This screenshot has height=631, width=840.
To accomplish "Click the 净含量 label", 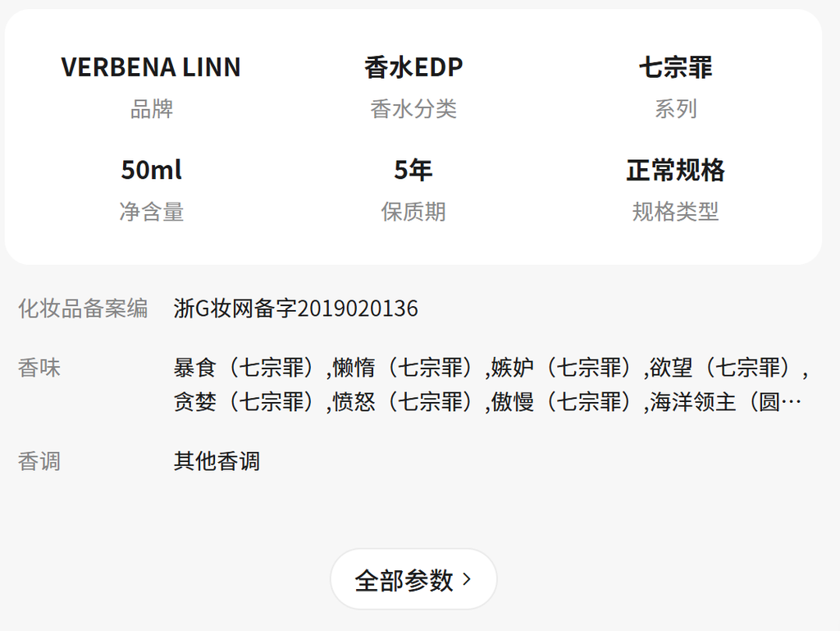I will 151,212.
